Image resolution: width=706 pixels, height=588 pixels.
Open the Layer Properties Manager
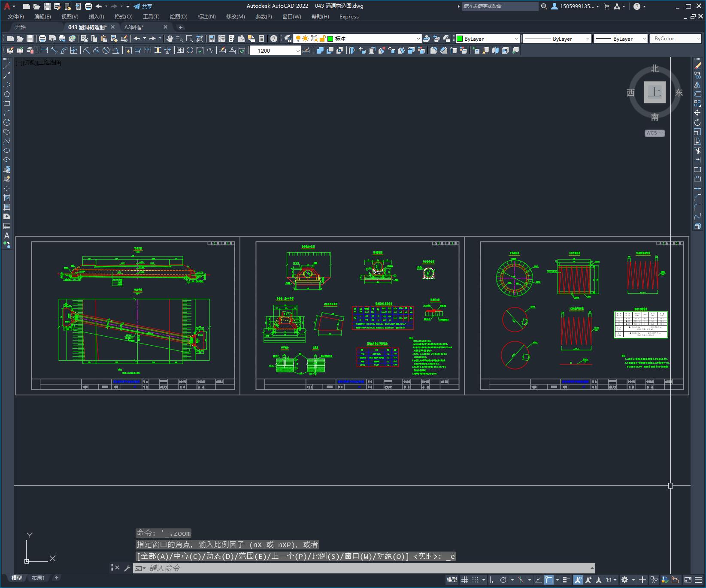(x=288, y=39)
